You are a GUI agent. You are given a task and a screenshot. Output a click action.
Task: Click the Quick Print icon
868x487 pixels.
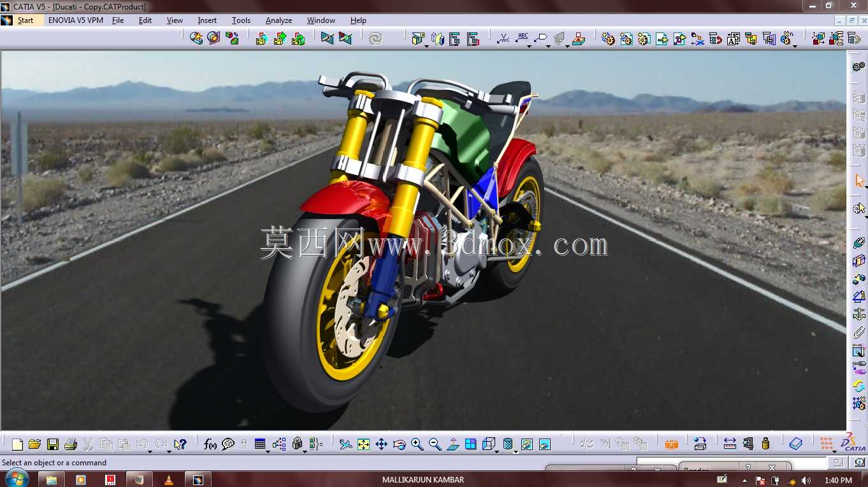coord(71,444)
